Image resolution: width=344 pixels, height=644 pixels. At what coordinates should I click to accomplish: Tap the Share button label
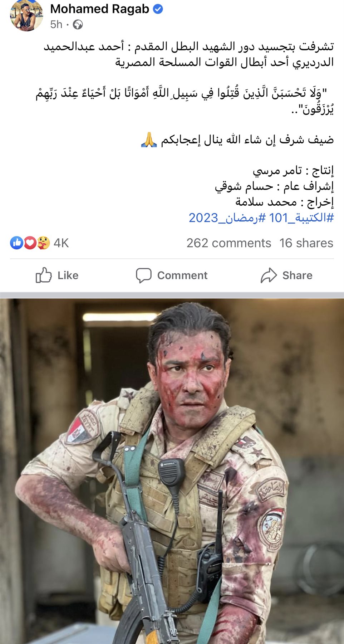pyautogui.click(x=298, y=275)
